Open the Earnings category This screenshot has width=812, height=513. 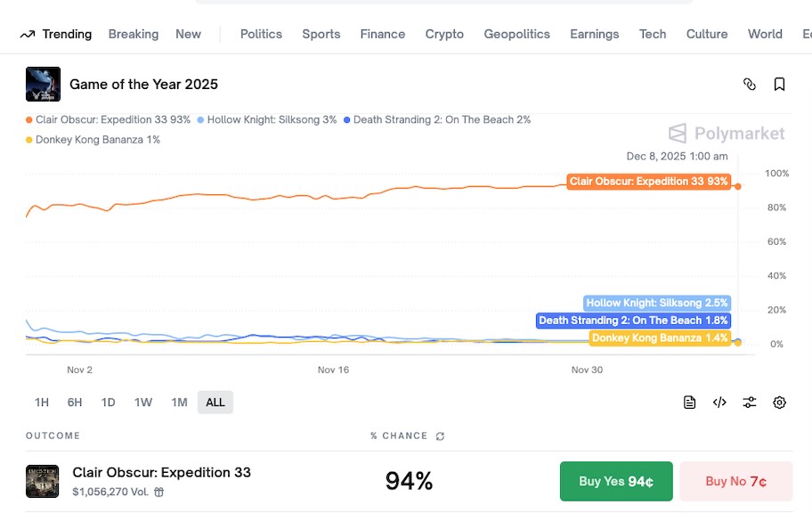pos(594,34)
